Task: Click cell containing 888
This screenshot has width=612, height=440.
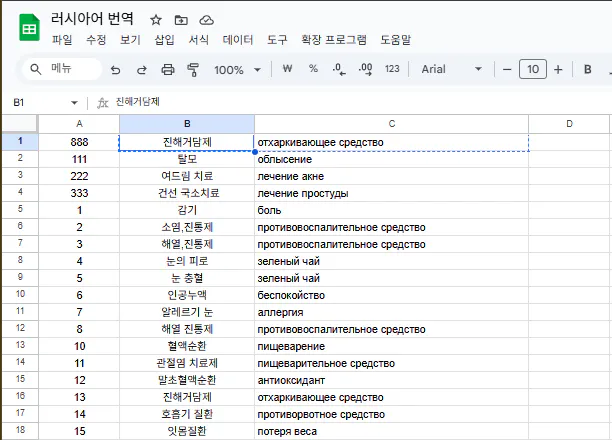Action: click(79, 142)
